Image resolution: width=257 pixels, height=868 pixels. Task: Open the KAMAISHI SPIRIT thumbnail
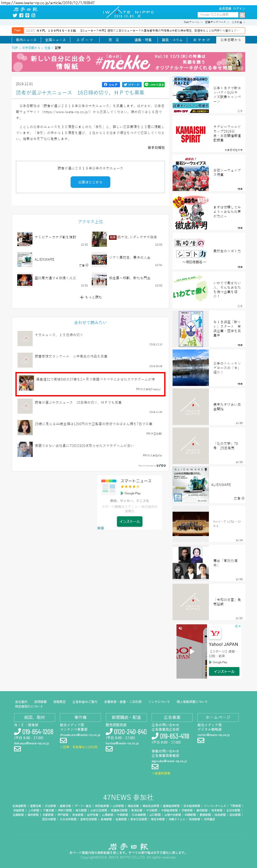[190, 134]
